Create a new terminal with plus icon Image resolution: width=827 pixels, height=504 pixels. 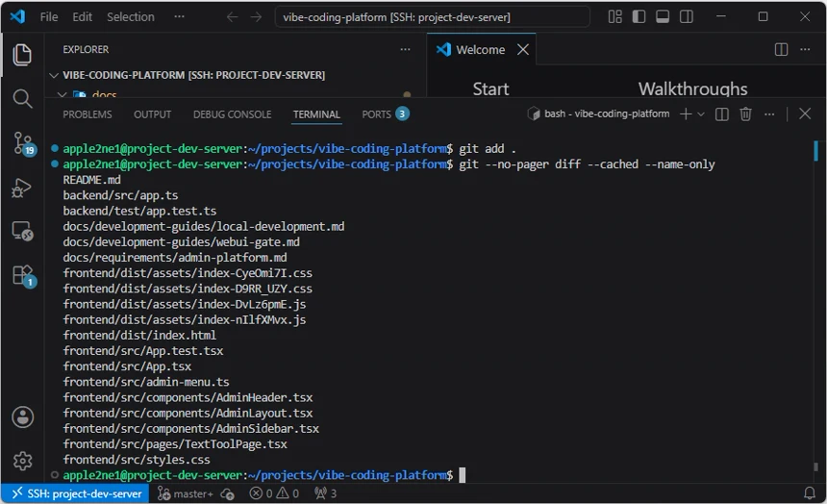tap(686, 114)
